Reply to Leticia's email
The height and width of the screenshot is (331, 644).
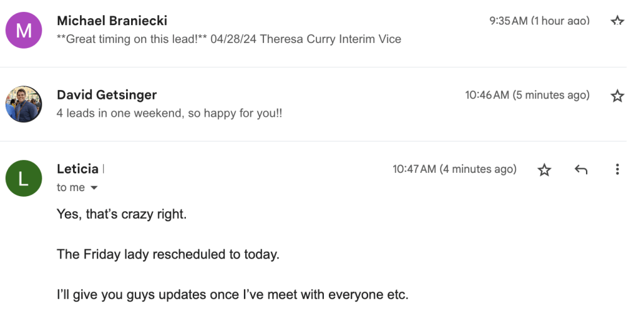tap(581, 170)
